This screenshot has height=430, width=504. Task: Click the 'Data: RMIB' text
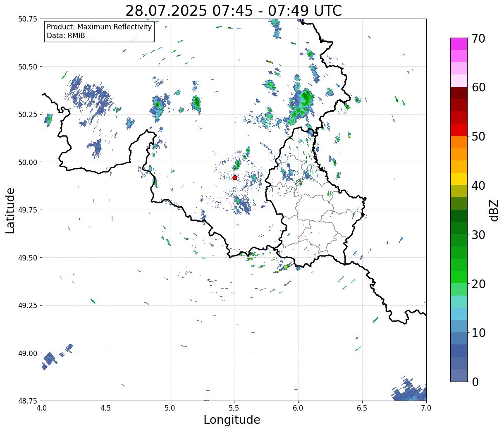coord(66,36)
